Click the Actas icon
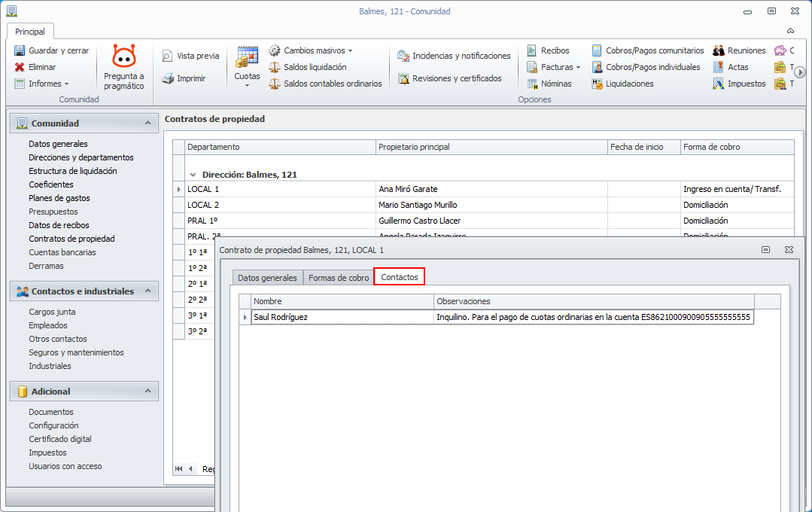812x512 pixels. [719, 67]
